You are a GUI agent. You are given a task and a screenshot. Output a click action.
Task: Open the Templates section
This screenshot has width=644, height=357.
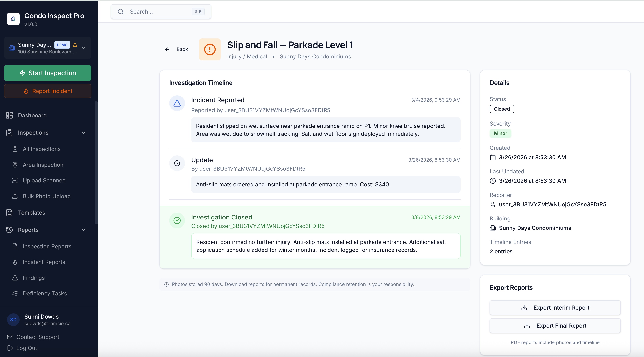coord(31,213)
